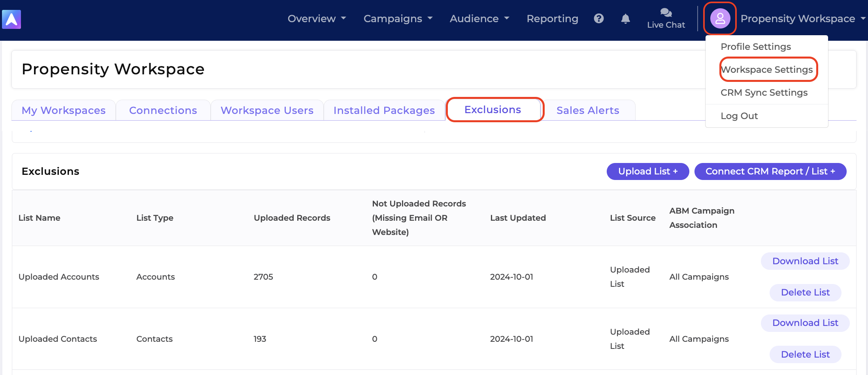The width and height of the screenshot is (868, 375).
Task: Click the Exclusions section heading
Action: (x=50, y=171)
